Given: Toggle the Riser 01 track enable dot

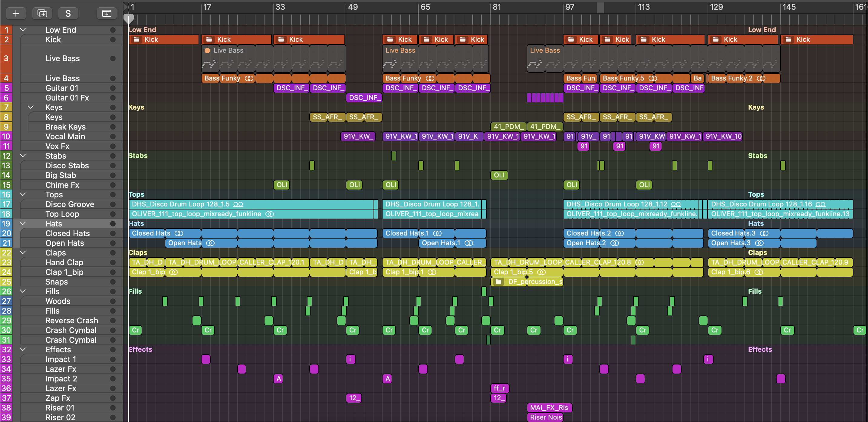Looking at the screenshot, I should pos(113,407).
